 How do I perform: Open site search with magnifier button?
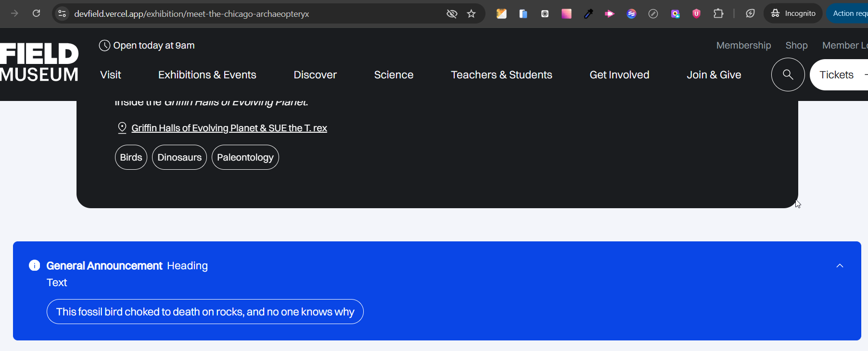point(788,75)
